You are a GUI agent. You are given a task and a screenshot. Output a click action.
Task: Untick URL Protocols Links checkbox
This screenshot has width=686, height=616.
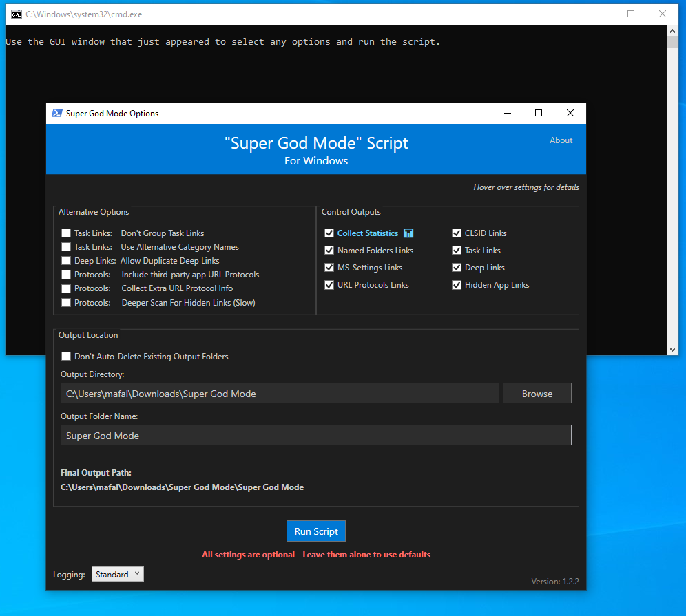[x=329, y=285]
